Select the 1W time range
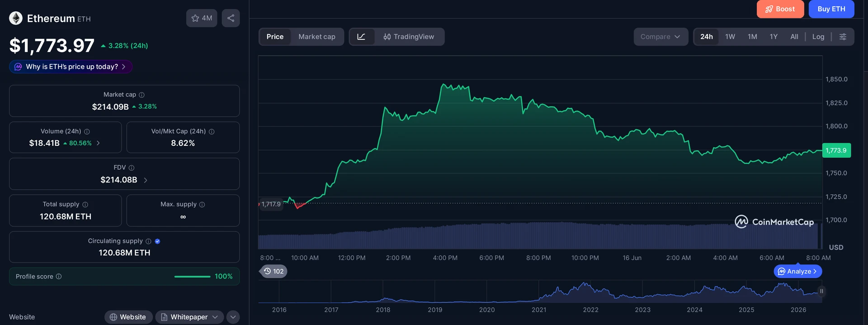 pyautogui.click(x=730, y=37)
